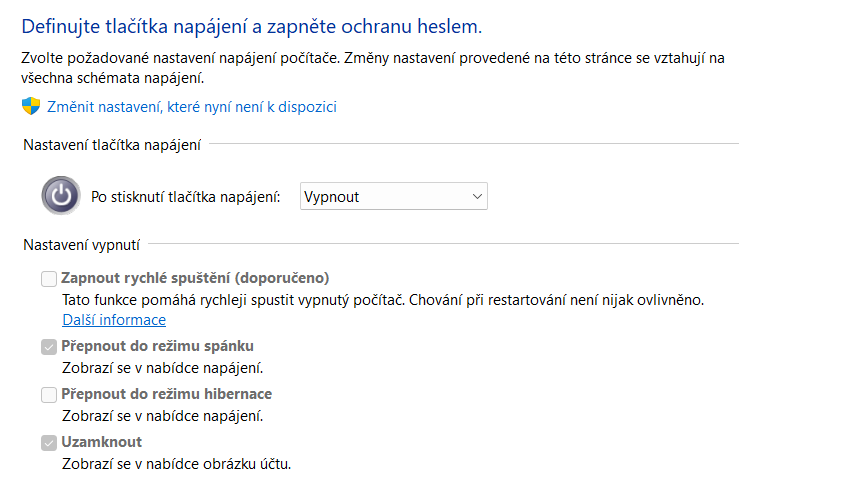
Task: Click the Nastavení vypnutí section header
Action: (x=81, y=243)
